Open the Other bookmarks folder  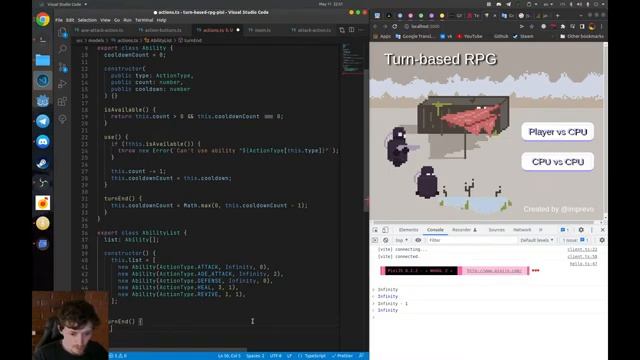582,36
